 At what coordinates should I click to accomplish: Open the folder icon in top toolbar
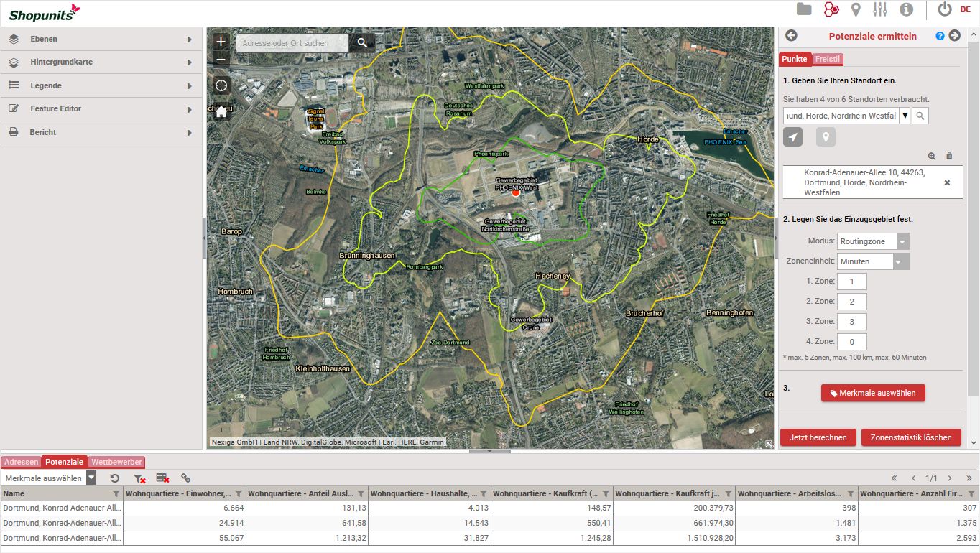tap(804, 9)
